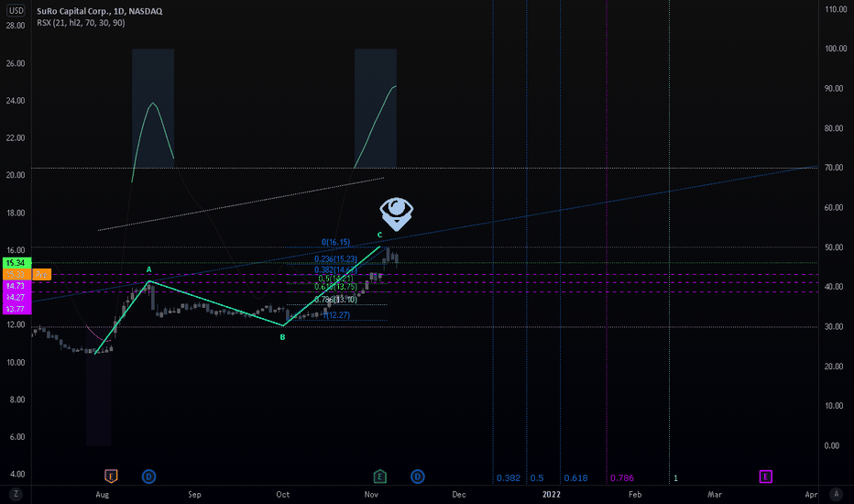Select wave label C

coord(379,235)
